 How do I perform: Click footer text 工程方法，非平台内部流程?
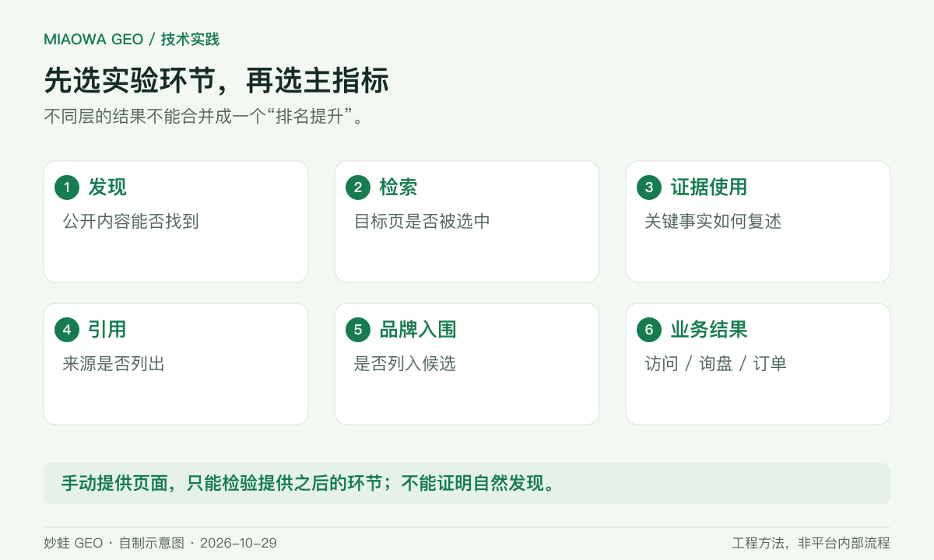click(x=811, y=543)
